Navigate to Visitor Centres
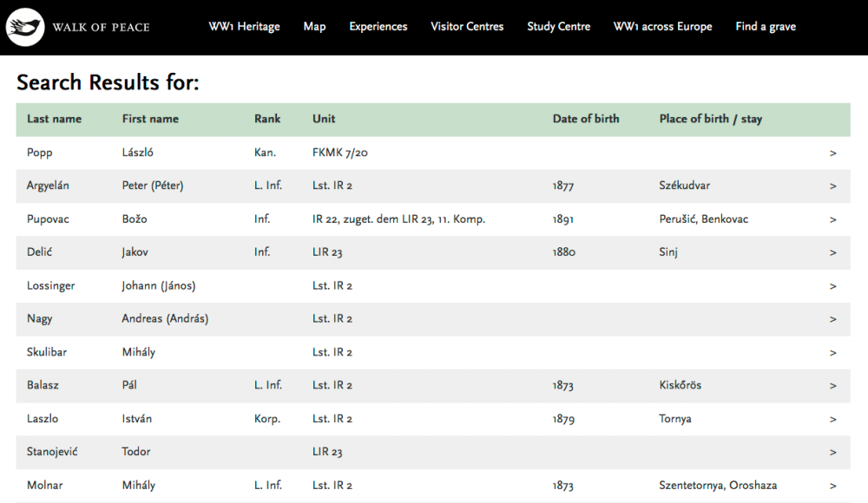 pos(467,27)
